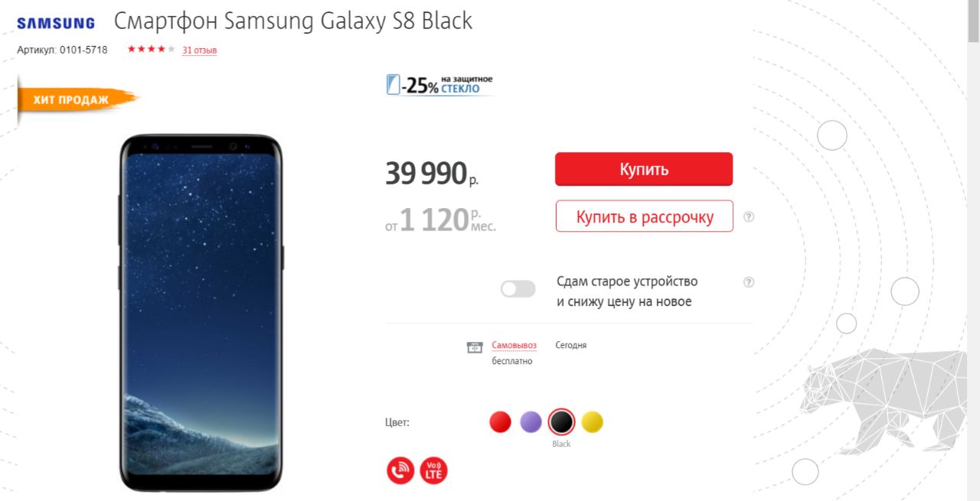
Task: Click the Wi-Fi calling red icon
Action: [400, 470]
